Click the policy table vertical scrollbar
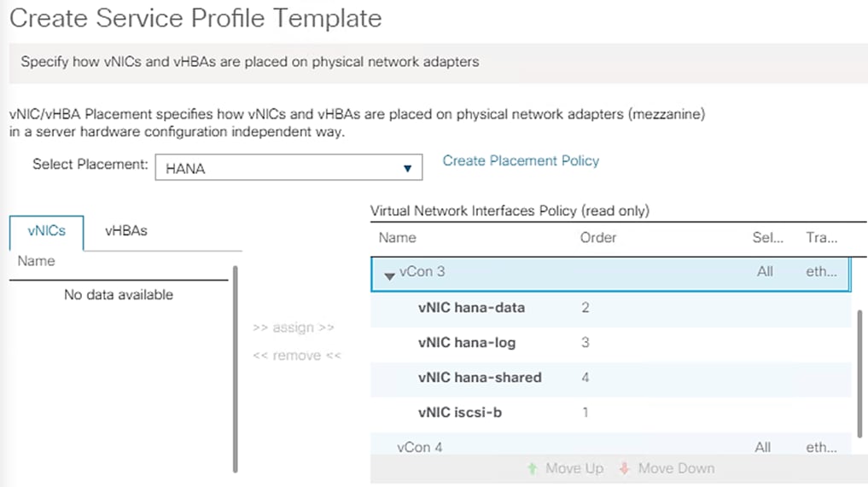The width and height of the screenshot is (868, 487). point(859,371)
